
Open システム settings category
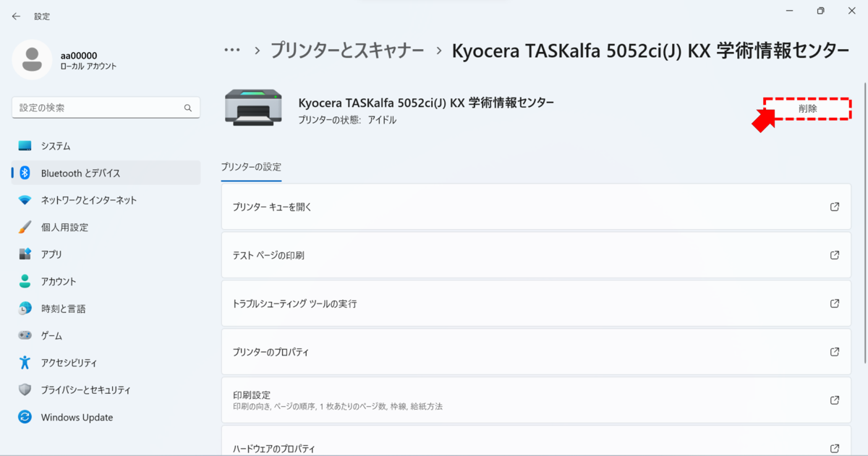[106, 146]
